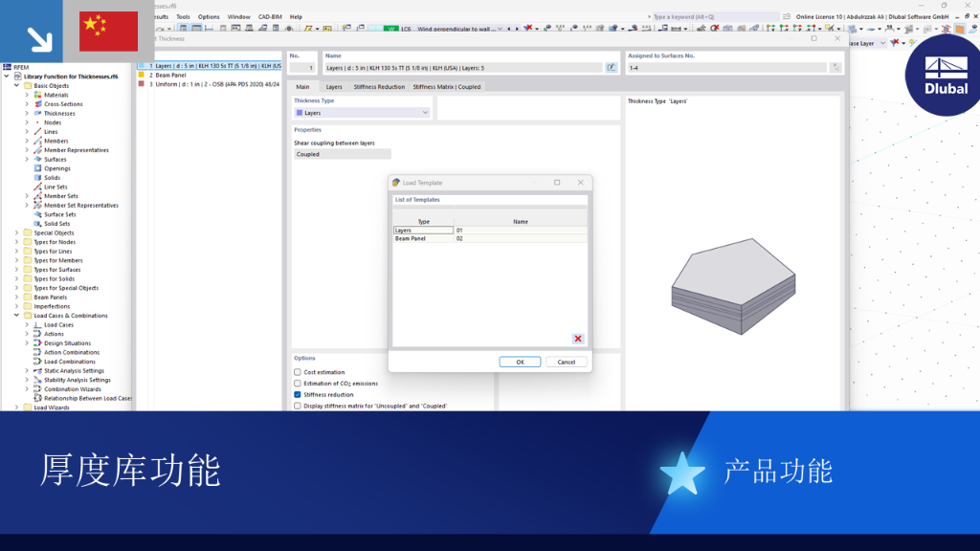The image size is (980, 551).
Task: Click OK in the Load Template dialog
Action: click(520, 362)
